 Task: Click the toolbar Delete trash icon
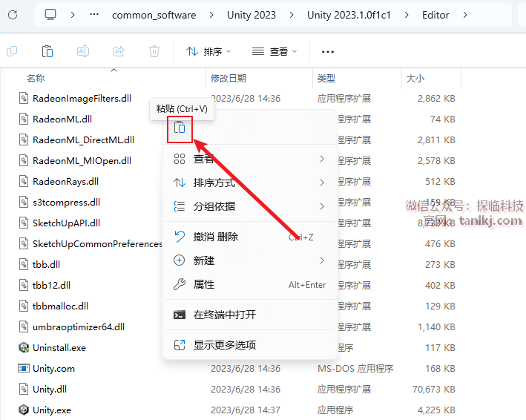tap(154, 51)
